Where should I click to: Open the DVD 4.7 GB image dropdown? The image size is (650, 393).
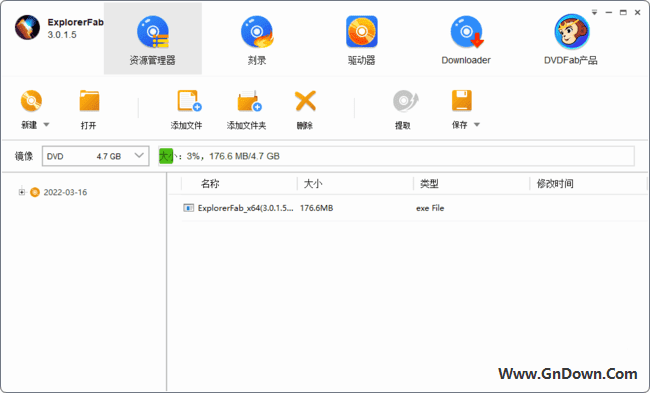point(95,156)
